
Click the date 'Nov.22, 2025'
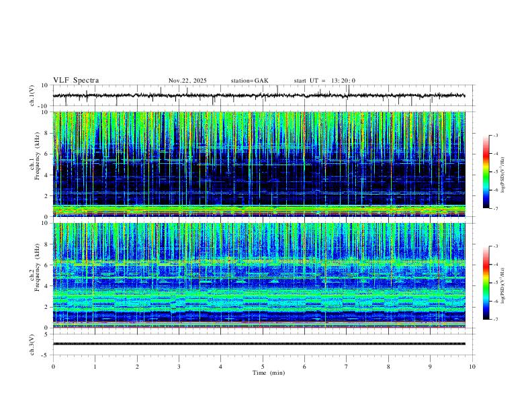pos(187,81)
